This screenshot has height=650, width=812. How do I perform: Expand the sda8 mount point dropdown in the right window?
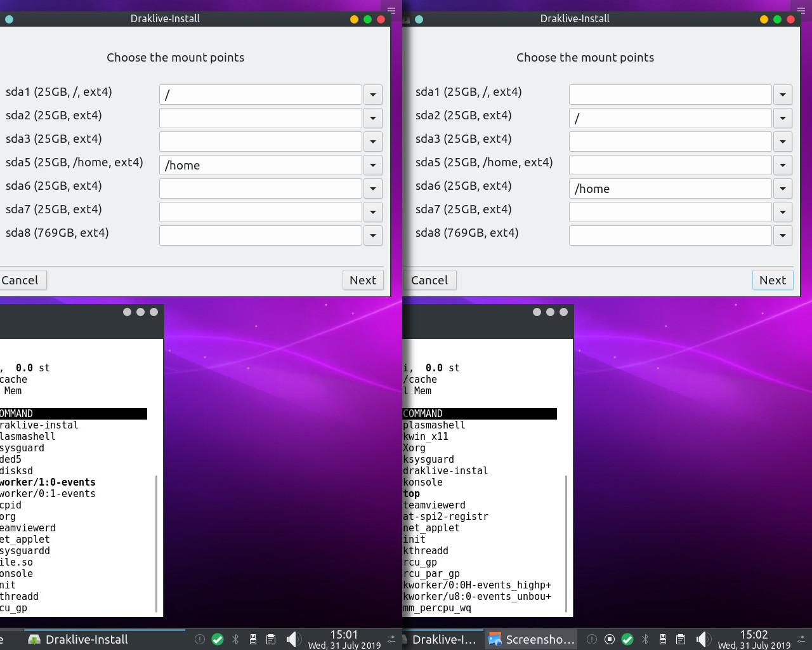tap(783, 235)
